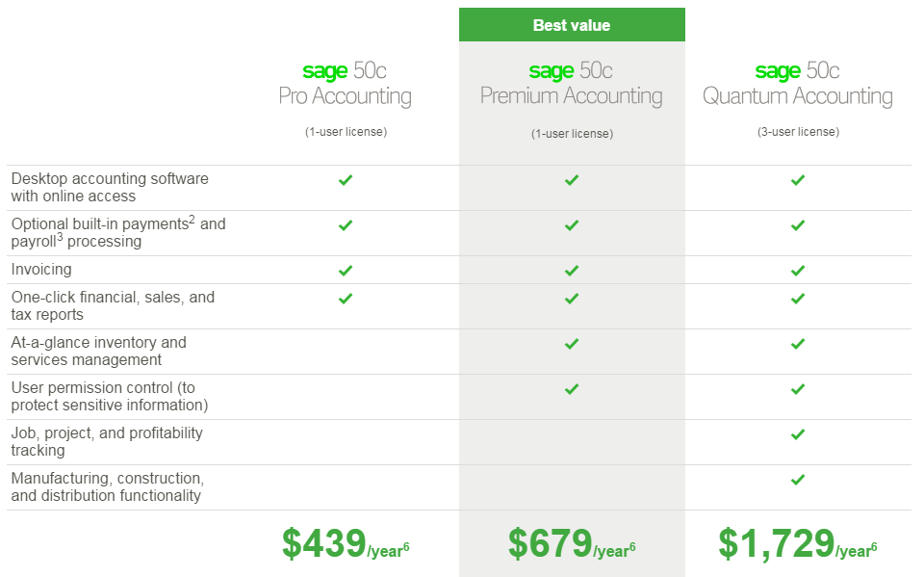Image resolution: width=924 pixels, height=577 pixels.
Task: Click the 'Job, project, and profitability tracking' row label
Action: pos(107,441)
